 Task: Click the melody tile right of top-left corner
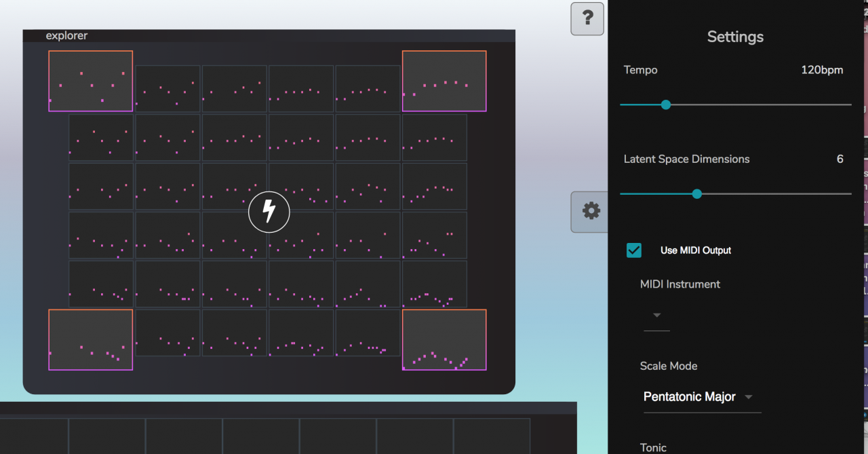point(167,88)
